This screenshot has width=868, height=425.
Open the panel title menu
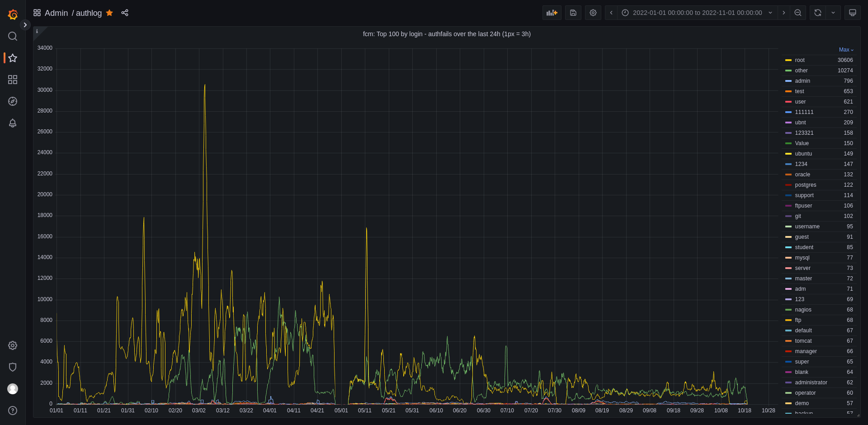(x=446, y=34)
